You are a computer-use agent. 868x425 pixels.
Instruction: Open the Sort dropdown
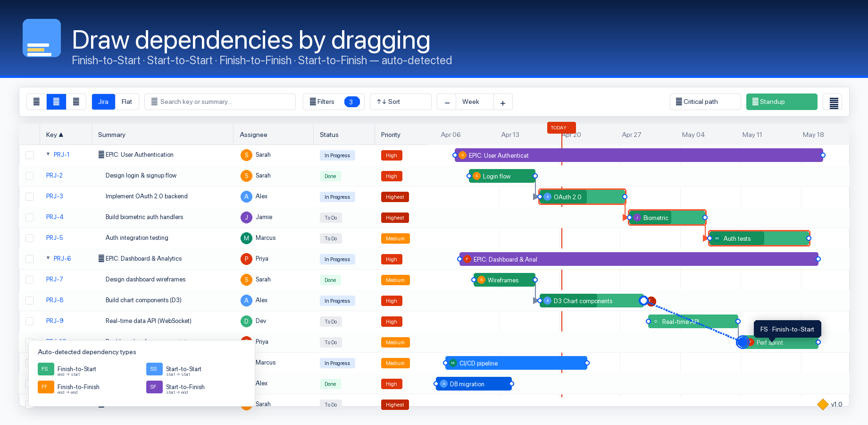[x=401, y=102]
